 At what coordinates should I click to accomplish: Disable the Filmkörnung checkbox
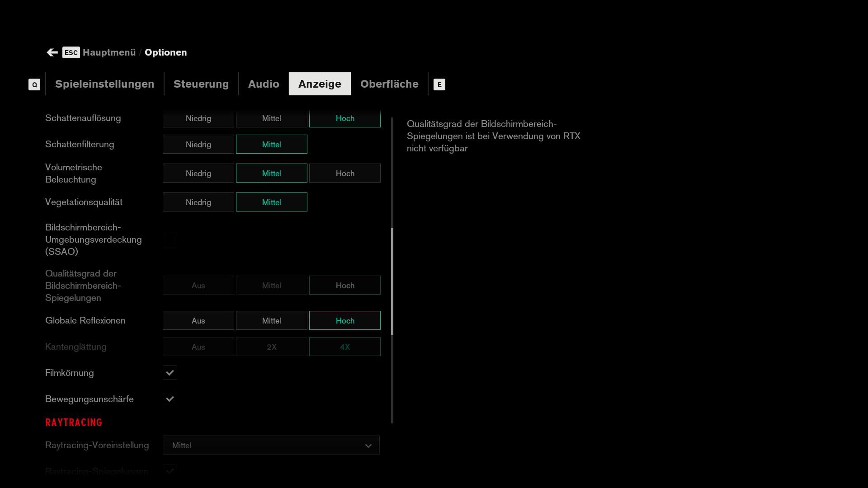[x=170, y=373]
